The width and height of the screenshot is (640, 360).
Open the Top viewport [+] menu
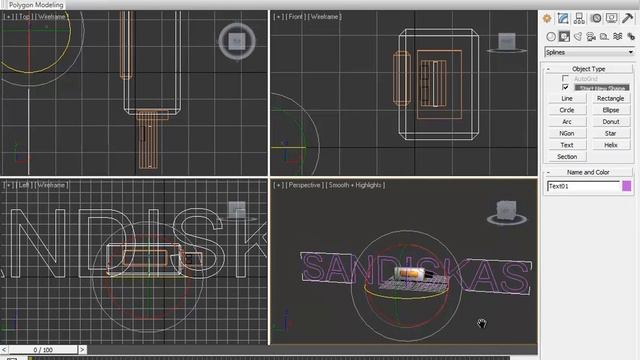pos(8,17)
